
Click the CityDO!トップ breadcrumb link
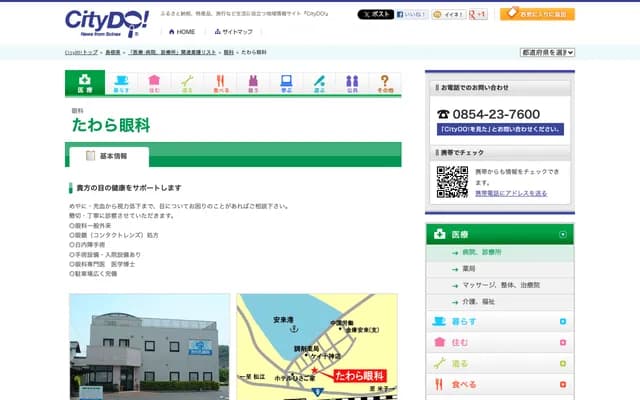(82, 52)
